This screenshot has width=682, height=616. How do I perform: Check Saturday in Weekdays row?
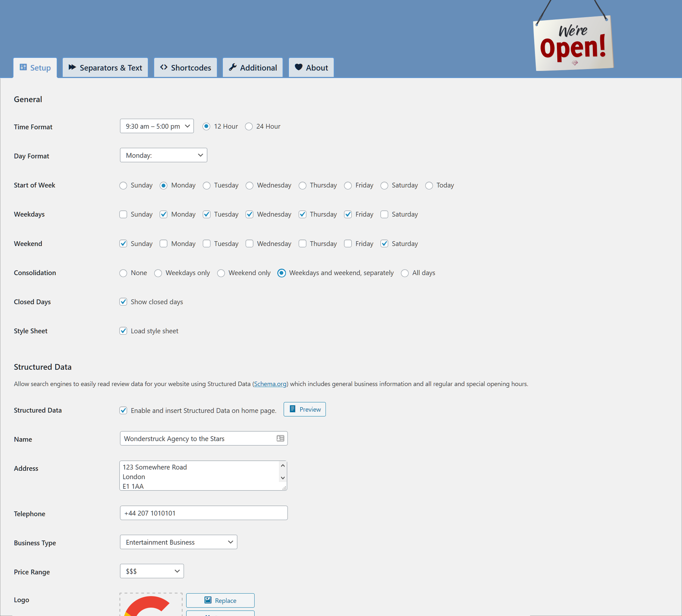click(x=384, y=214)
